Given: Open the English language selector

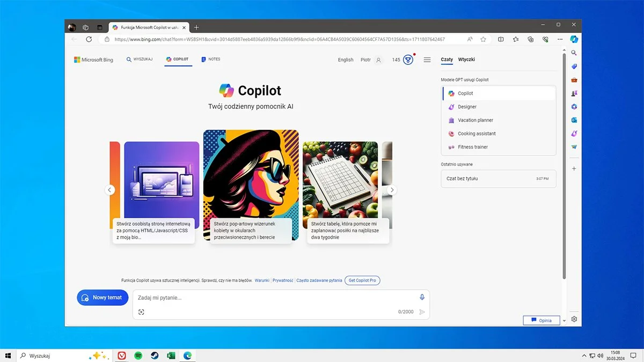Looking at the screenshot, I should click(345, 60).
